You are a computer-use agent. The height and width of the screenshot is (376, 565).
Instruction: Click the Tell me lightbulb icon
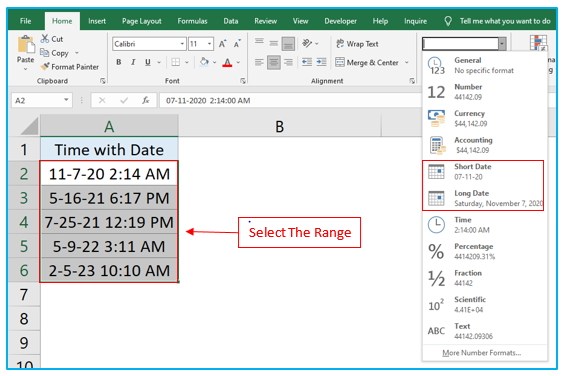click(448, 21)
